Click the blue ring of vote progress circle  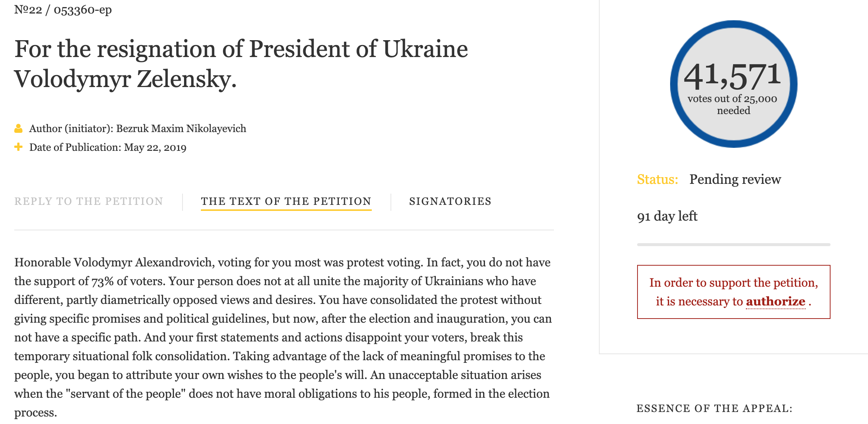pyautogui.click(x=733, y=24)
